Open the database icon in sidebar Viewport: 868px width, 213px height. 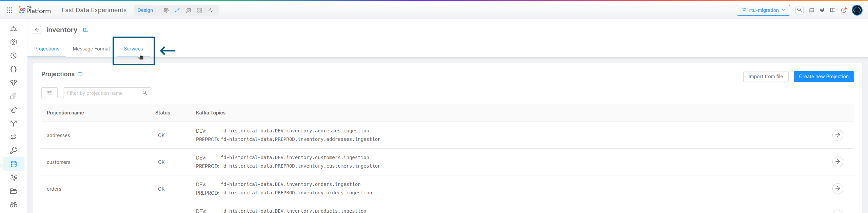14,164
